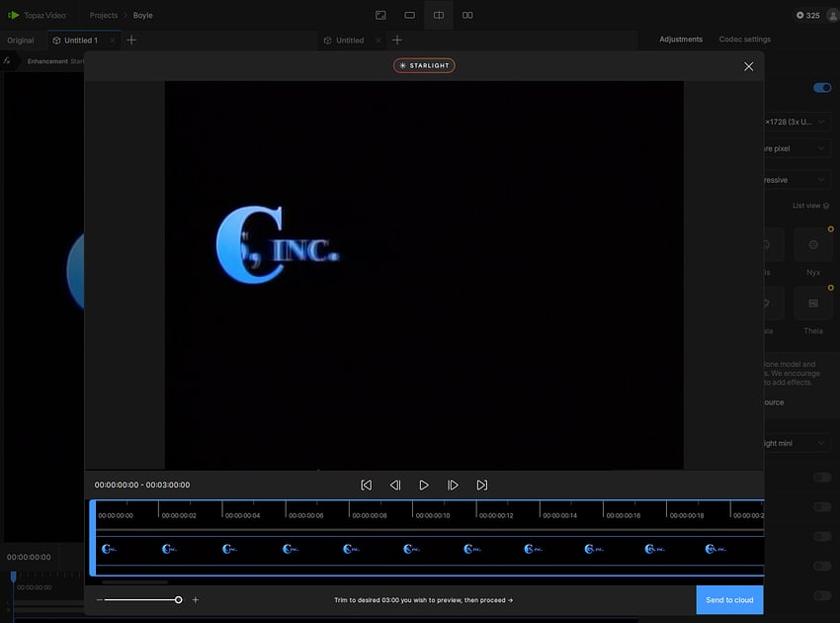Select the side-by-side view layout icon
Screen dimensions: 840x623
(467, 15)
